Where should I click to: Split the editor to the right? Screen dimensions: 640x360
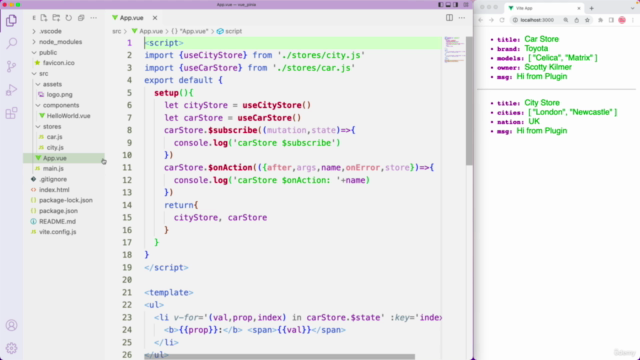(x=449, y=18)
